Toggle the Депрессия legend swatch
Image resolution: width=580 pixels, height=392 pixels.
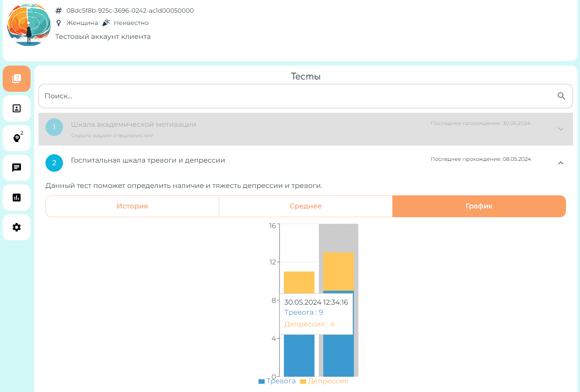coord(303,382)
